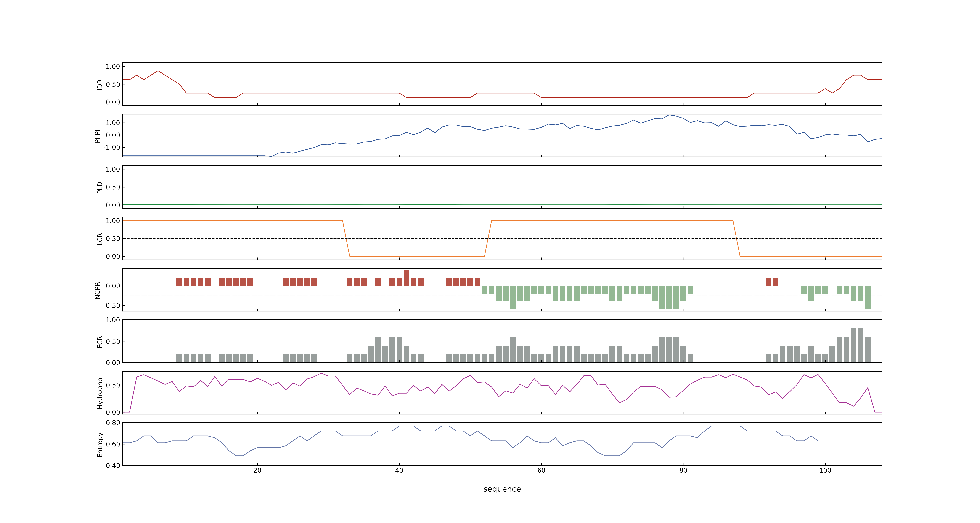Viewport: 980px width, 523px height.
Task: Click the NCPR tick value -0.50
Action: 111,306
